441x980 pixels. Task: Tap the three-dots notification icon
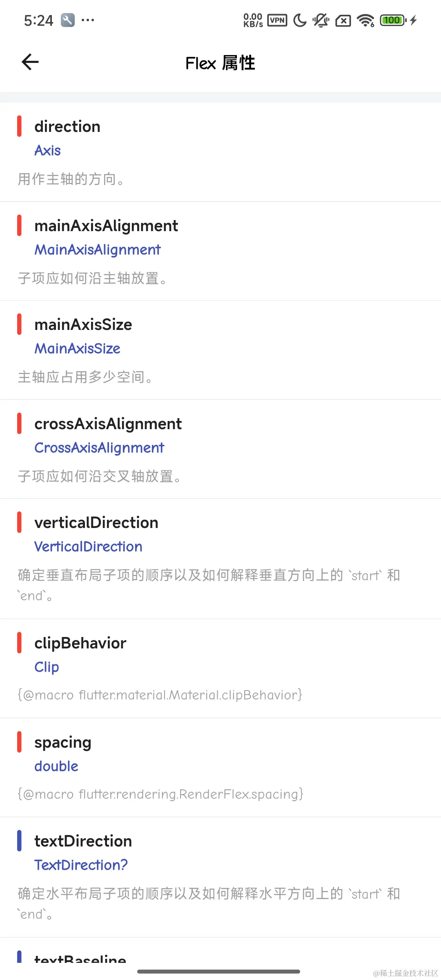click(88, 20)
